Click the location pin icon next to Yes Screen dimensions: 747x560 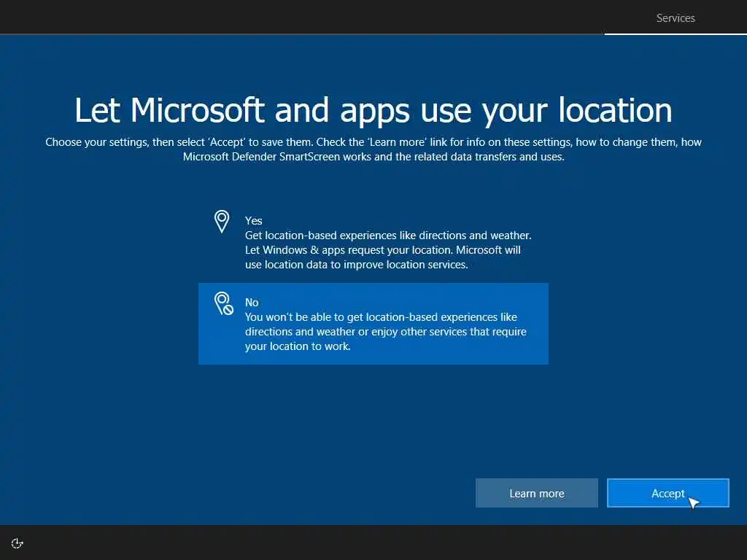coord(222,222)
